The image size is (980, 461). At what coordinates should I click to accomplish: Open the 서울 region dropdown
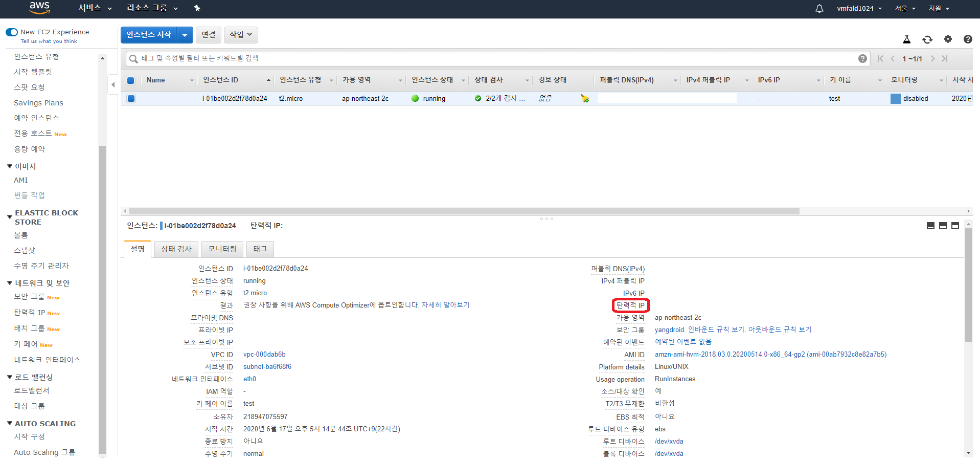905,8
